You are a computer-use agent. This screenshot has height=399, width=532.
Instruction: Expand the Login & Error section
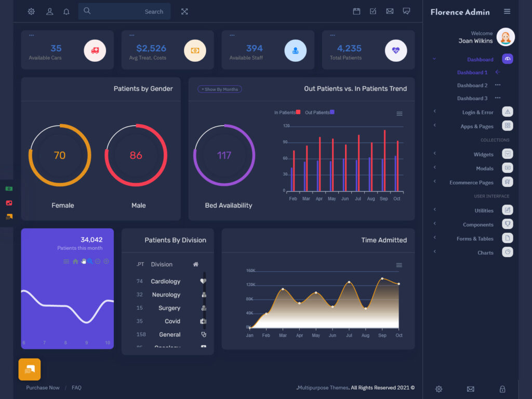(x=477, y=111)
